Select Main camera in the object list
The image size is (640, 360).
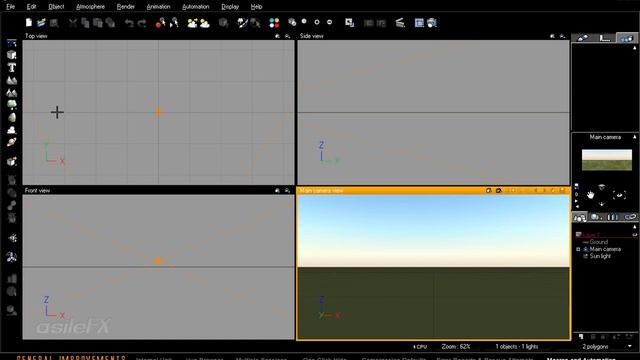coord(605,249)
